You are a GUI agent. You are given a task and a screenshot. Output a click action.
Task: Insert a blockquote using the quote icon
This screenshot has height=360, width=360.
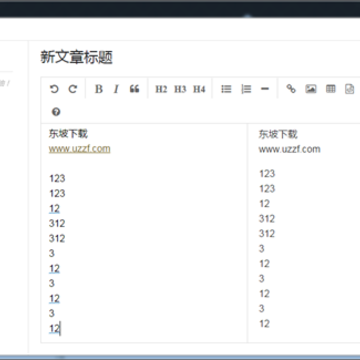coord(134,89)
